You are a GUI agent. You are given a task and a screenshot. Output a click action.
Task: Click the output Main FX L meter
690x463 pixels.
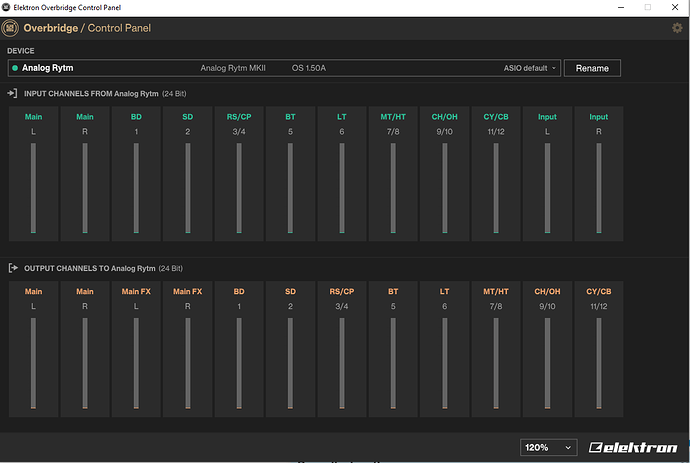point(136,363)
